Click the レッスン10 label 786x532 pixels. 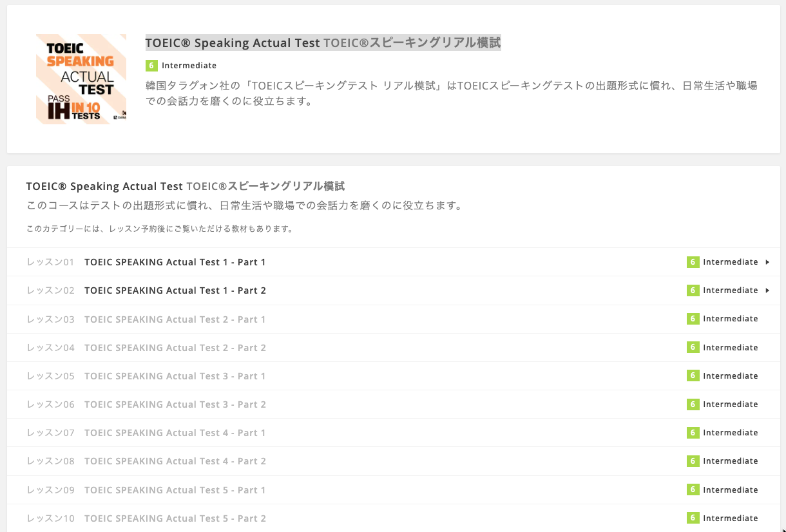51,518
